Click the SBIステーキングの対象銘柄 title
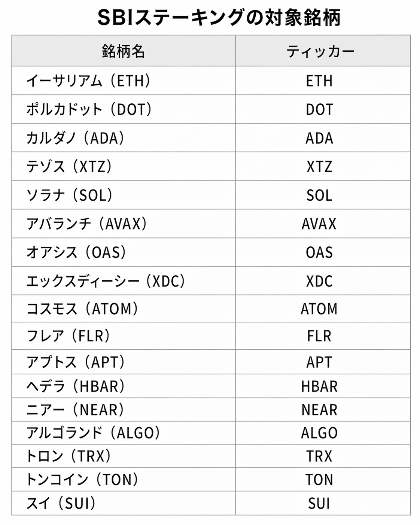The width and height of the screenshot is (420, 525). [219, 18]
